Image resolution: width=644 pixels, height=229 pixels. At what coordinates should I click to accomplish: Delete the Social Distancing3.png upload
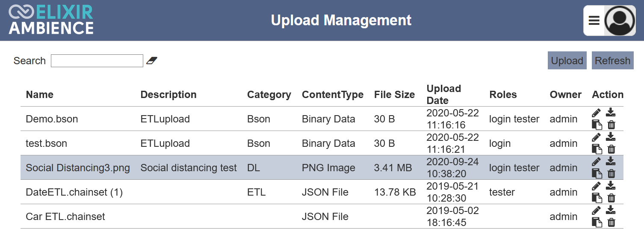coord(612,174)
